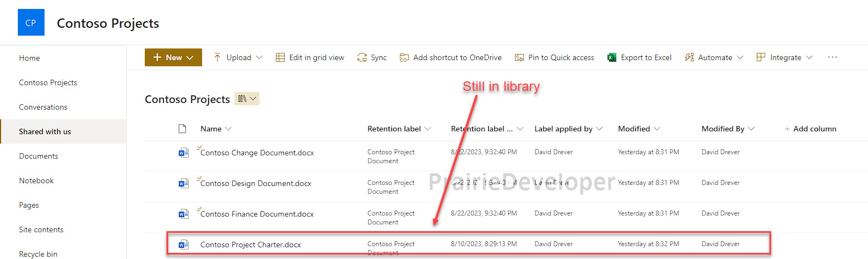
Task: Expand the Upload dropdown chevron
Action: pos(259,57)
